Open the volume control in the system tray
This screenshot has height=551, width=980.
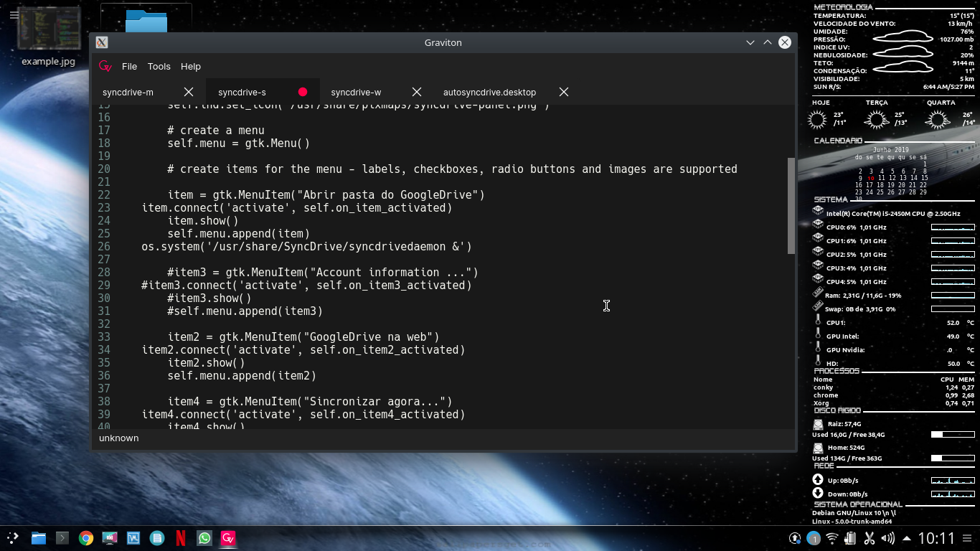pyautogui.click(x=887, y=538)
